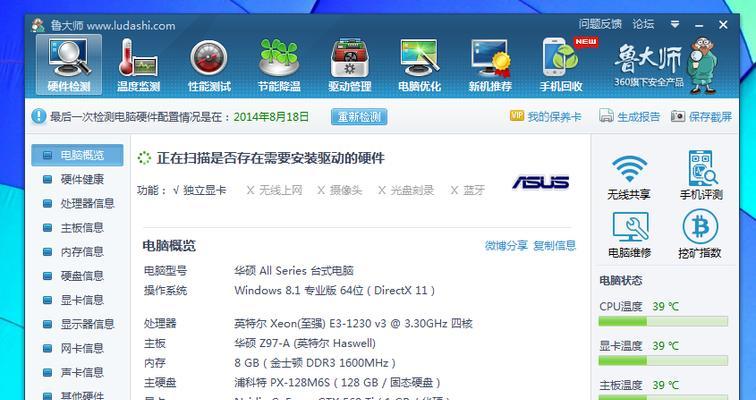Open the 新机推荐 recommendations
The width and height of the screenshot is (756, 400).
[490, 65]
